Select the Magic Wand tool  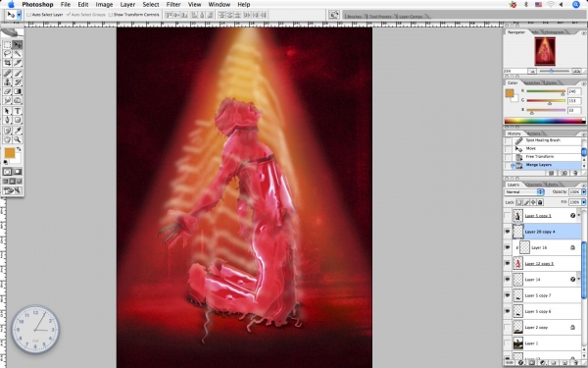click(x=18, y=54)
